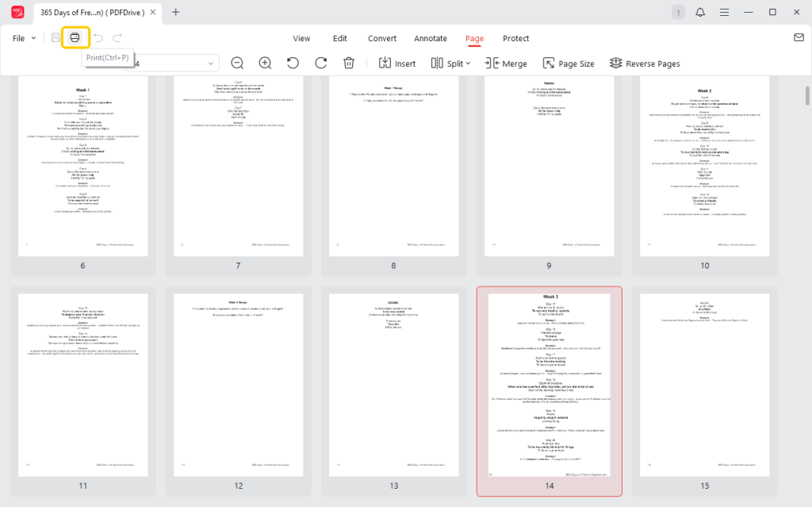
Task: Expand the Split dropdown
Action: [450, 63]
